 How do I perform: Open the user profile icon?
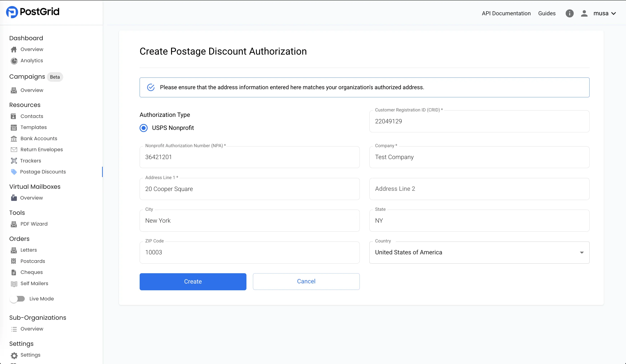click(584, 13)
